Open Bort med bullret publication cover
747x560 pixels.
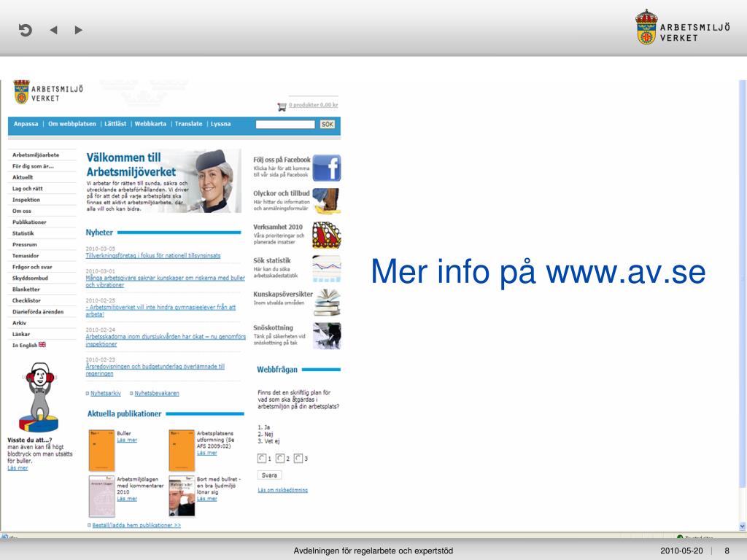coord(182,496)
